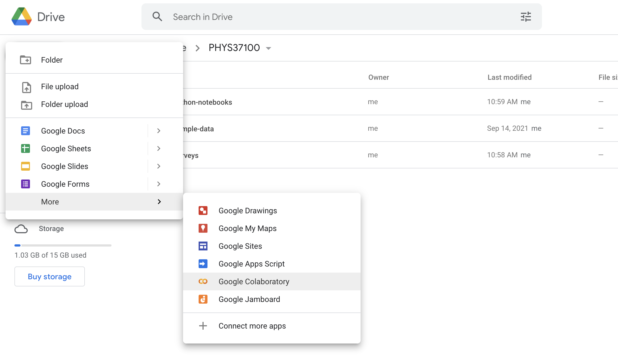Image resolution: width=618 pixels, height=364 pixels.
Task: Click the Google Forms icon
Action: click(26, 184)
